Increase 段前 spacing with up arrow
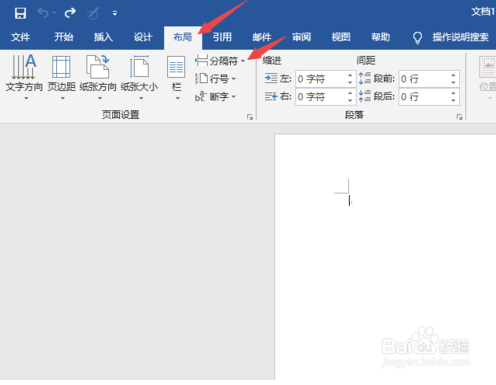 coord(453,75)
